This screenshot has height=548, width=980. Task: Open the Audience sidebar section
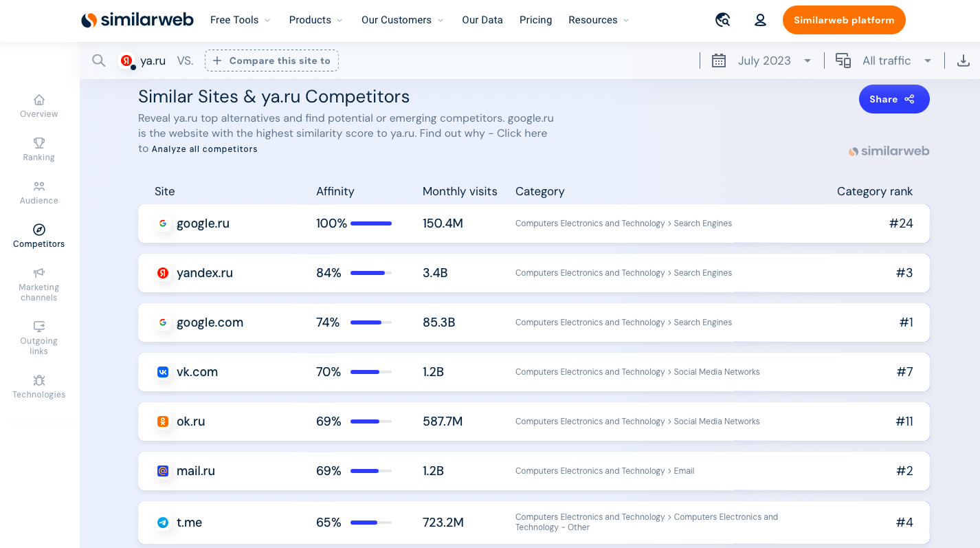39,193
